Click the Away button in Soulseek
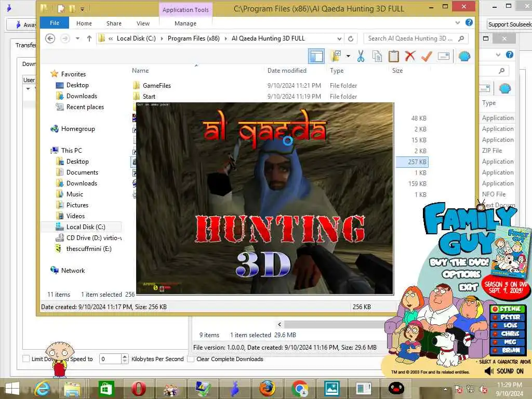 (22, 25)
